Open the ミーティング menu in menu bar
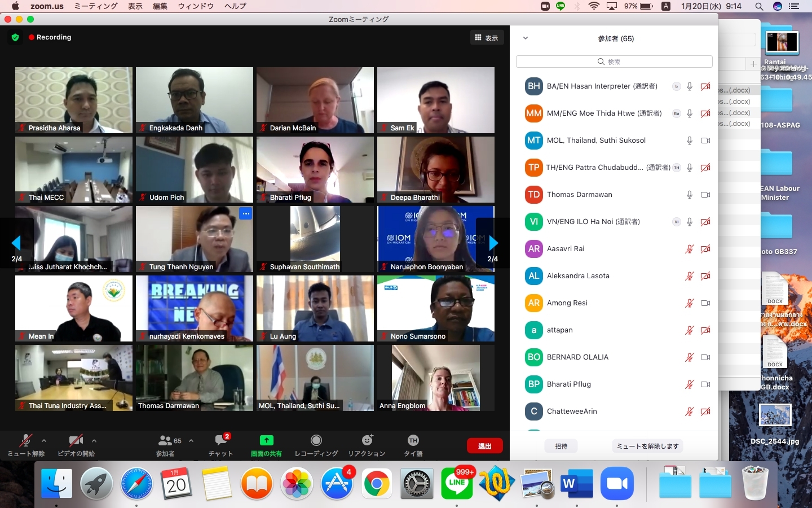This screenshot has width=812, height=508. pyautogui.click(x=96, y=6)
